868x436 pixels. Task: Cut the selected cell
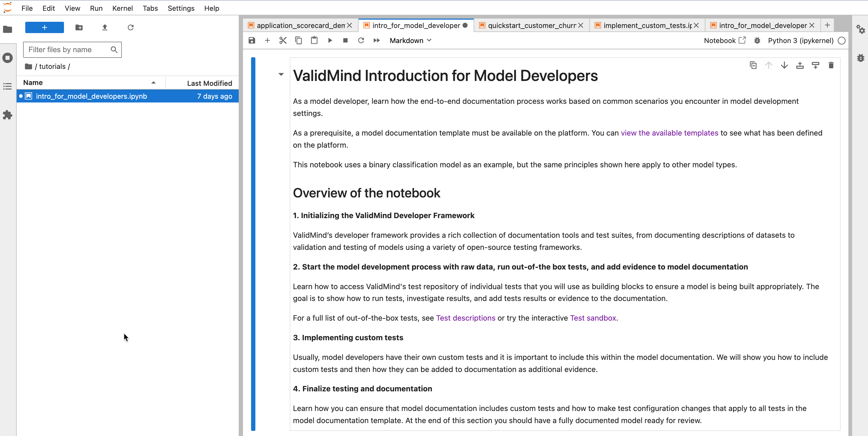coord(283,40)
